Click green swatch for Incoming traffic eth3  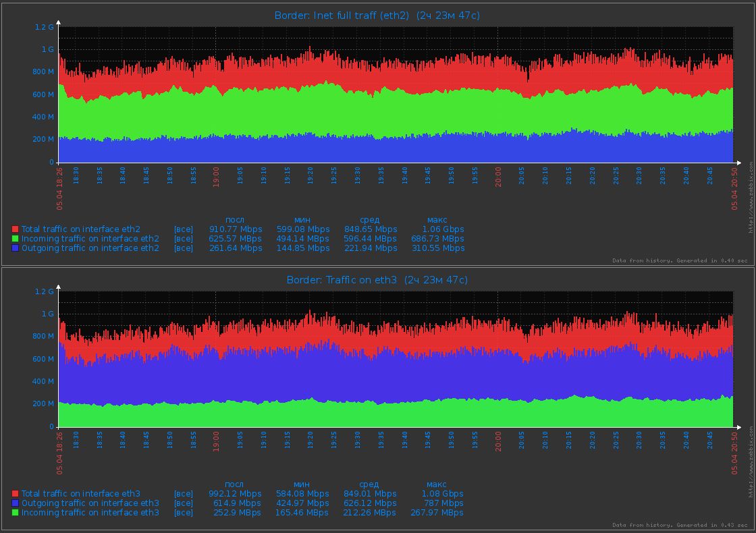click(x=15, y=512)
